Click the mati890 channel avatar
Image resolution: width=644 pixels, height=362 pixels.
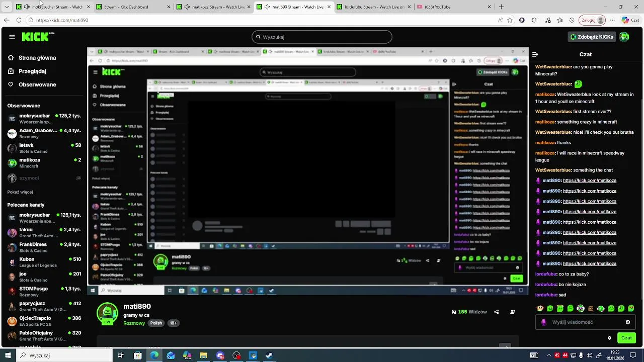107,314
